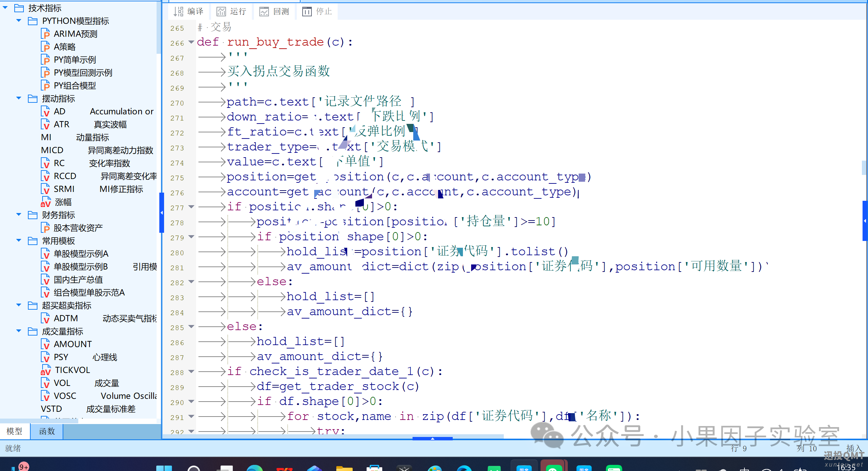This screenshot has height=471, width=868.
Task: Switch to the 函数 tab
Action: [47, 431]
